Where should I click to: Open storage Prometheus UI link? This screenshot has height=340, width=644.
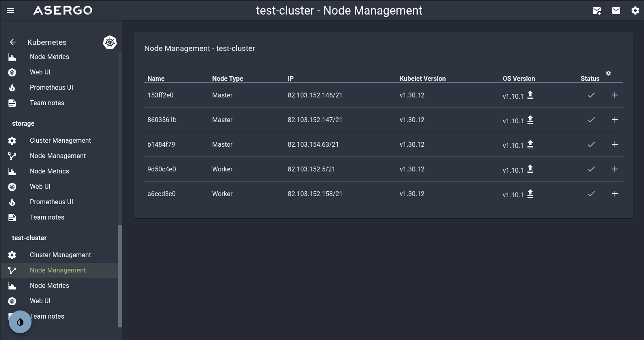click(51, 202)
